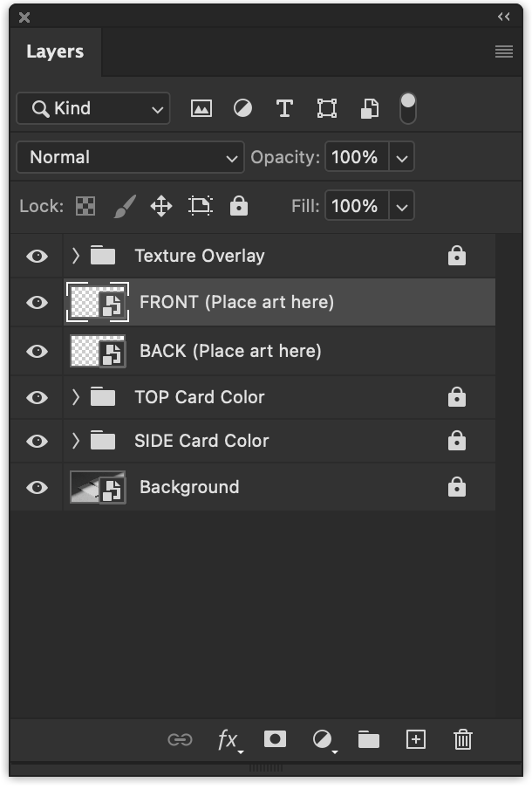The height and width of the screenshot is (789, 532).
Task: Open the Layers panel menu
Action: [504, 51]
